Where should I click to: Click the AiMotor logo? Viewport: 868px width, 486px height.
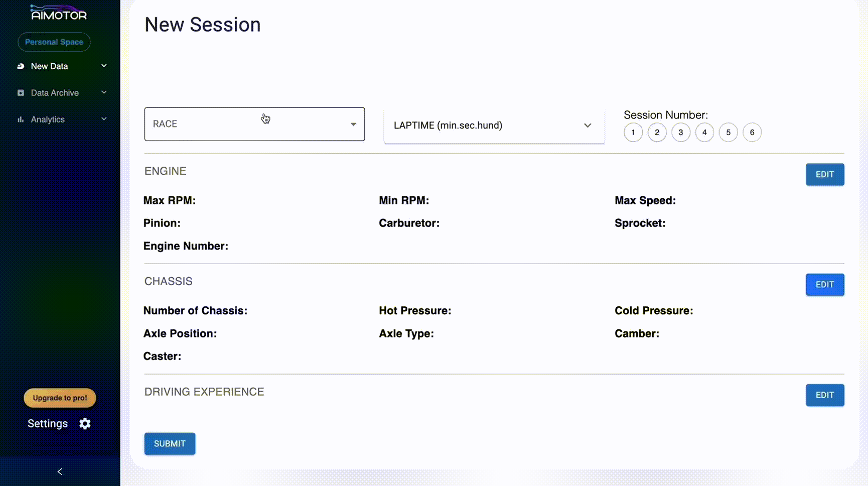coord(59,13)
